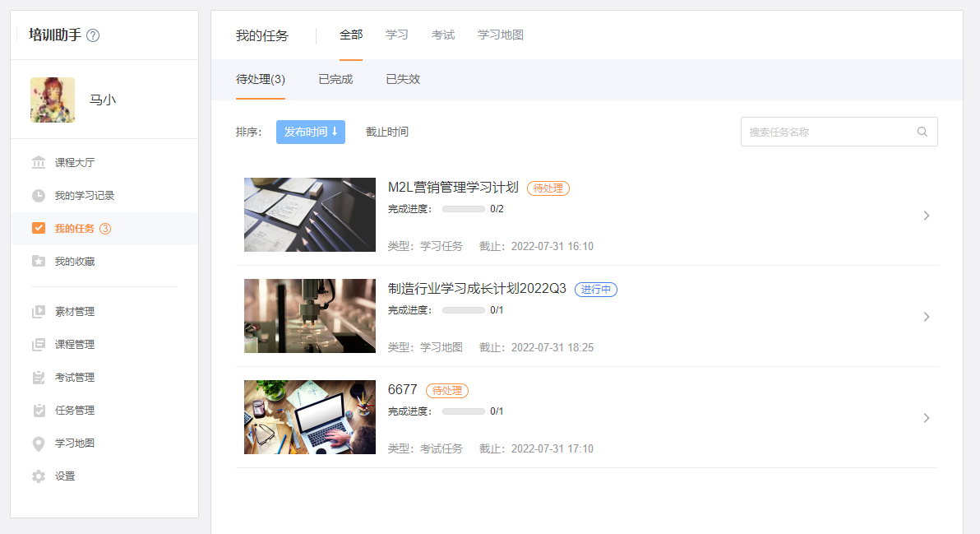Open the 6677 task thumbnail image
This screenshot has height=534, width=980.
tap(309, 417)
